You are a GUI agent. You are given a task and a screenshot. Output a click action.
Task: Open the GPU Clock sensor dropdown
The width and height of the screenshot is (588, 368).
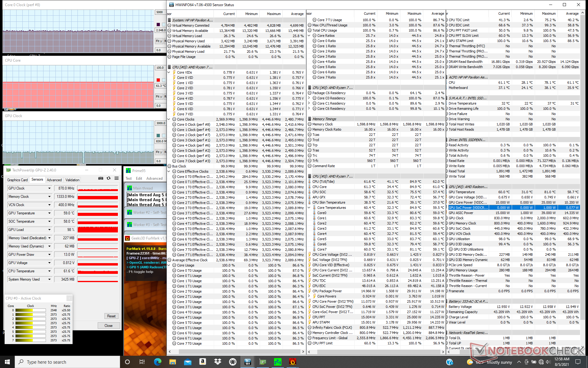(49, 188)
